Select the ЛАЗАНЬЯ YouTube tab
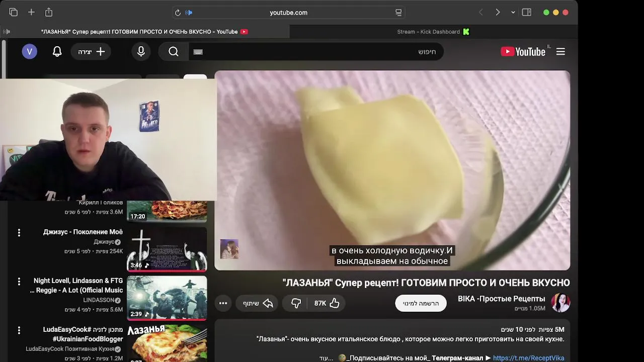This screenshot has height=362, width=644. coord(145,32)
